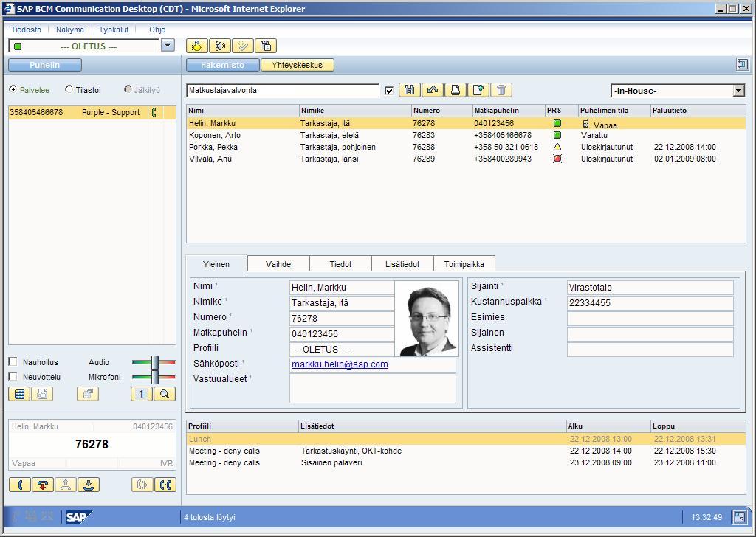The image size is (756, 537).
Task: Select the Vilvala, Anu row
Action: (x=465, y=159)
